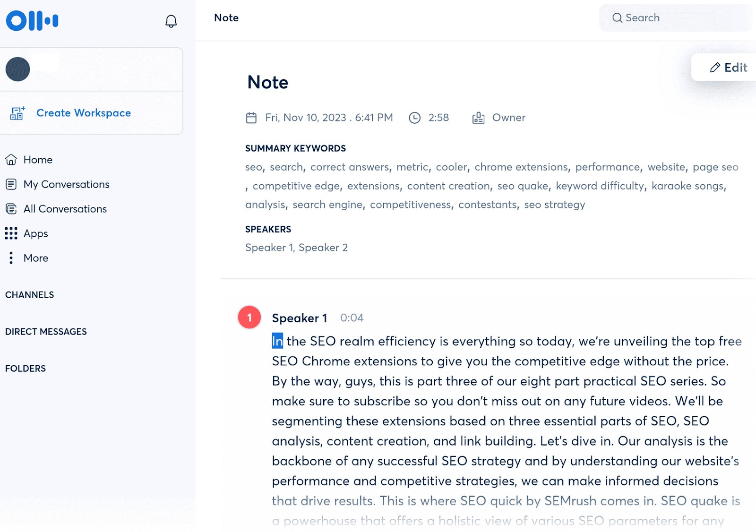756x532 pixels.
Task: Go to All Conversations
Action: (x=65, y=209)
